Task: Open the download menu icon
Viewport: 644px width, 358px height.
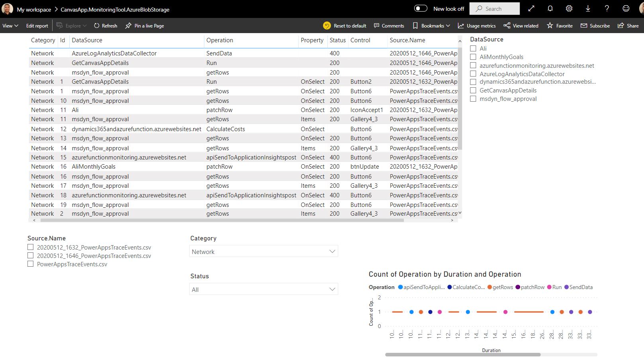Action: (588, 9)
